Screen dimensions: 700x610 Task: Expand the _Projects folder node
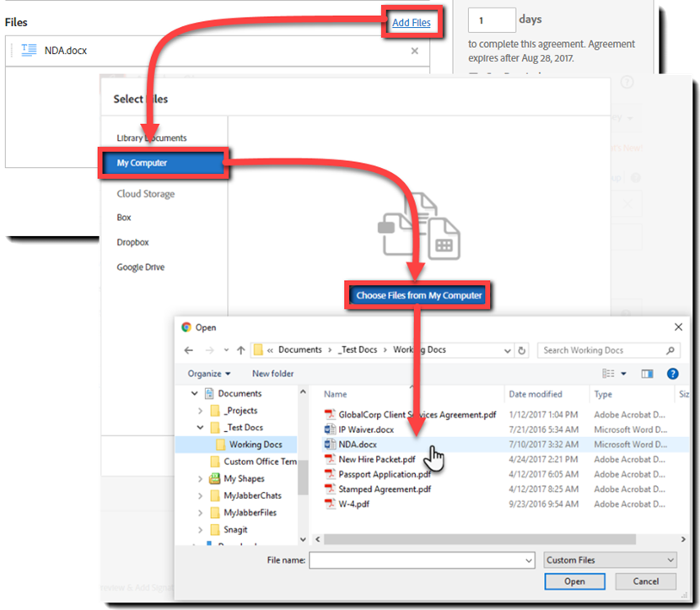click(x=200, y=410)
